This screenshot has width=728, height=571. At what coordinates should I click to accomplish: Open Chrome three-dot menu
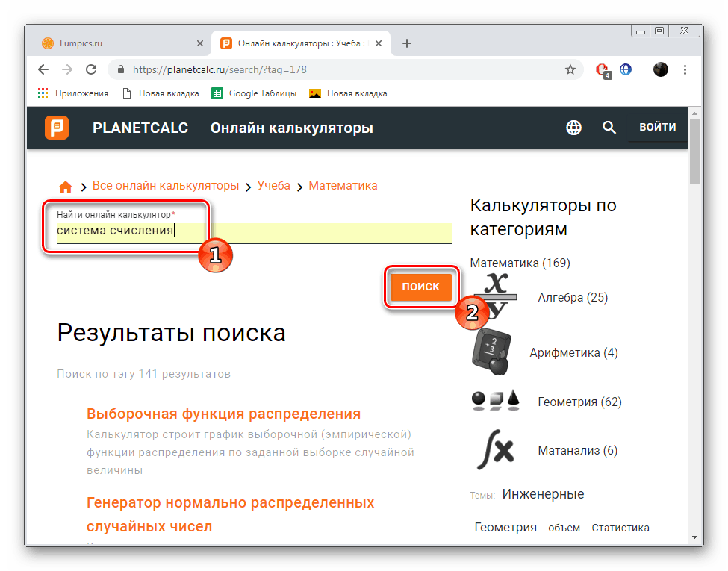685,69
